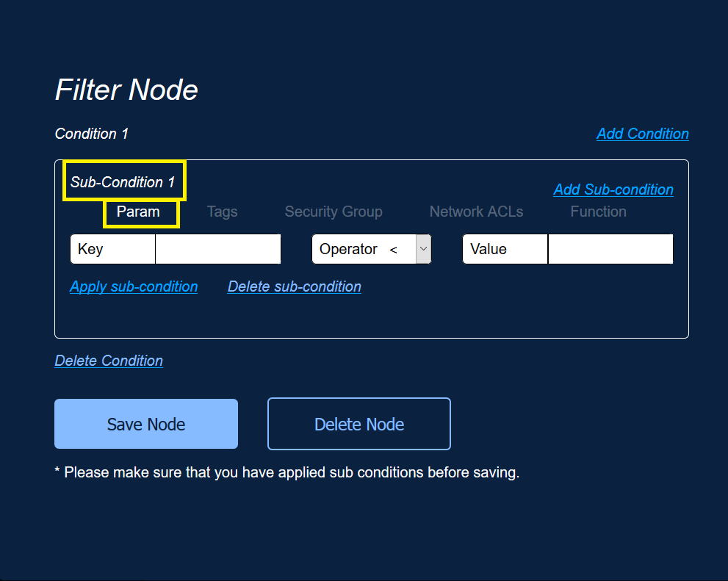Click Delete sub-condition link
The image size is (728, 581).
(295, 286)
